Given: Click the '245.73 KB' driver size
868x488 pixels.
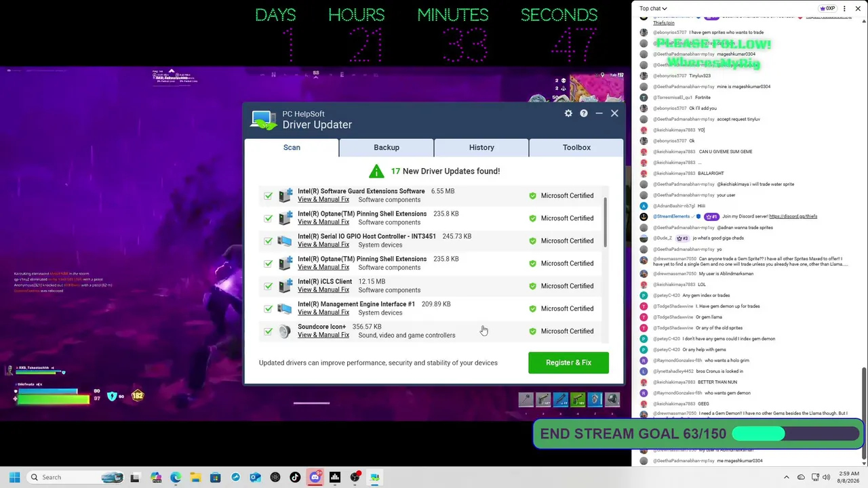Looking at the screenshot, I should tap(457, 237).
